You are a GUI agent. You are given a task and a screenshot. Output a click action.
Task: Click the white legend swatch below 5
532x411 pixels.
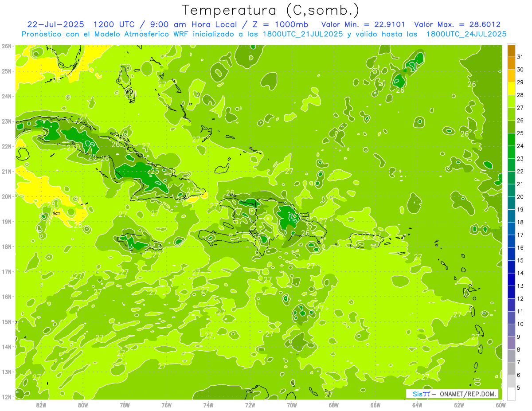tap(511, 394)
